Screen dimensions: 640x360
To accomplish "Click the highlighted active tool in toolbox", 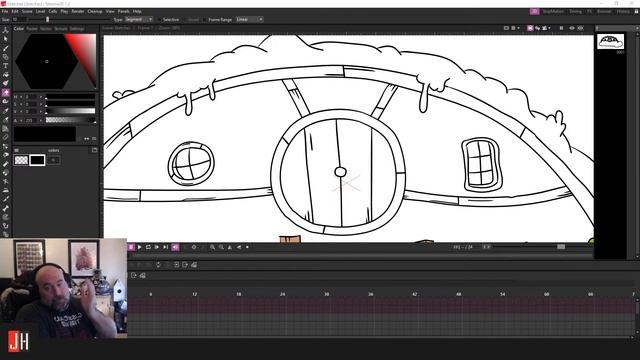I will (x=6, y=93).
